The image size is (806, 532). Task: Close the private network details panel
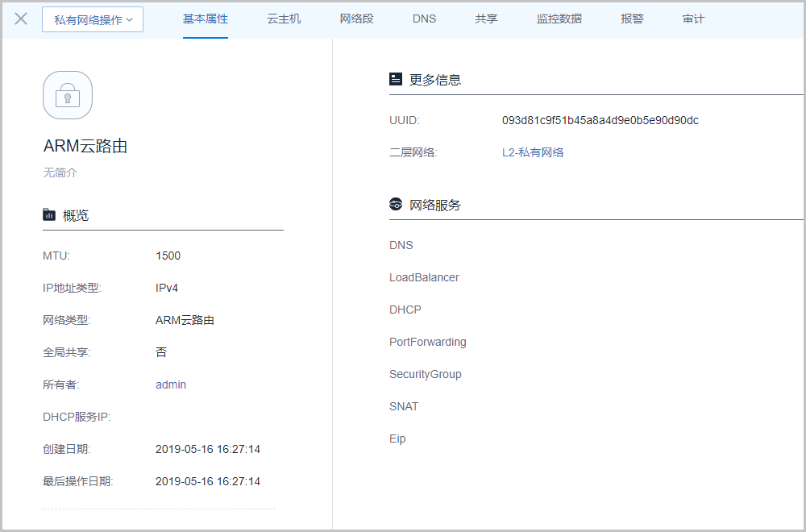click(x=21, y=19)
